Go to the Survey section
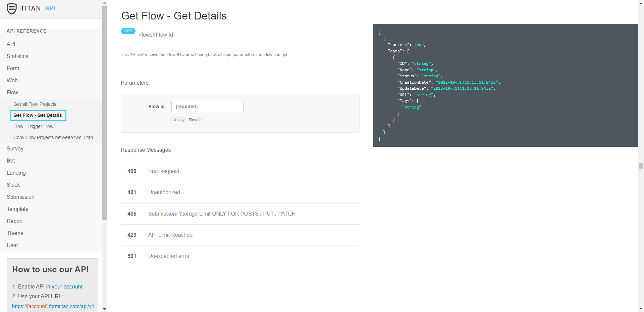 (15, 148)
